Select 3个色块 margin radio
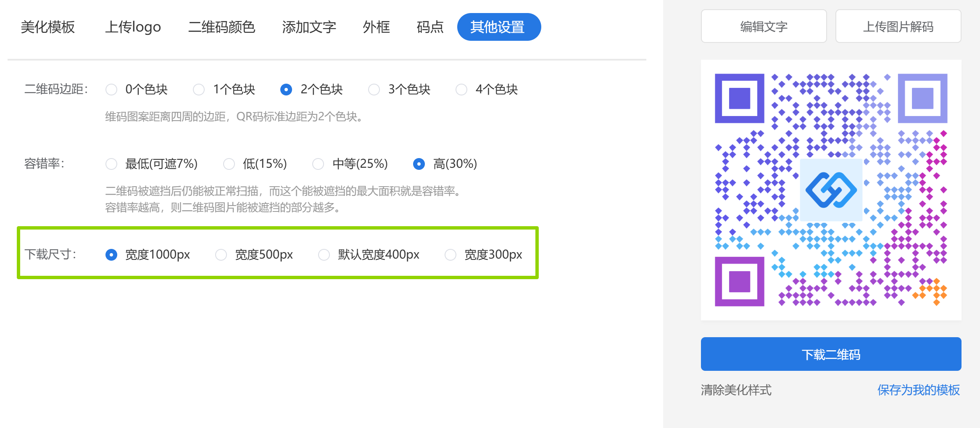 coord(374,90)
